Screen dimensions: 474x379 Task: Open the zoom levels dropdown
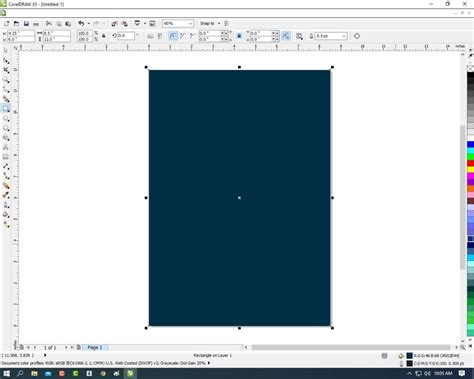pos(190,23)
